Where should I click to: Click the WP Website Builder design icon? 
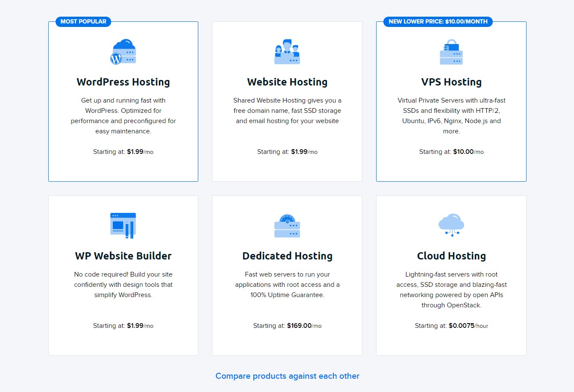tap(123, 226)
